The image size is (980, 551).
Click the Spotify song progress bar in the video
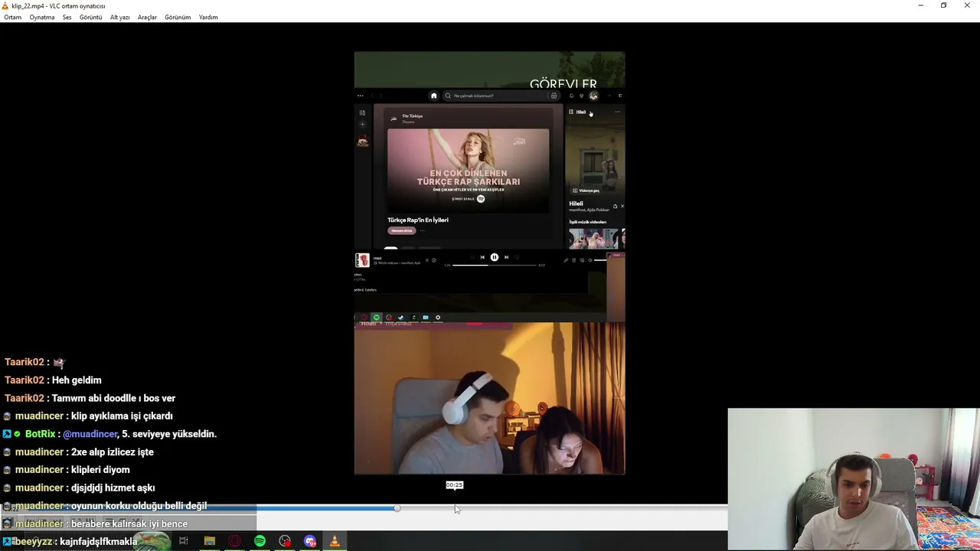(495, 265)
